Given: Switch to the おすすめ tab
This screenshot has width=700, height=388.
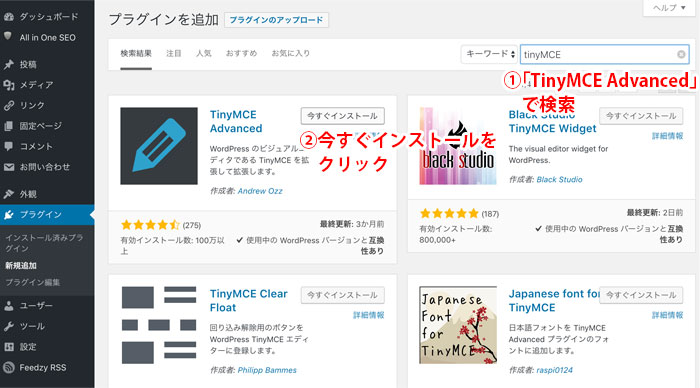Looking at the screenshot, I should coord(242,54).
